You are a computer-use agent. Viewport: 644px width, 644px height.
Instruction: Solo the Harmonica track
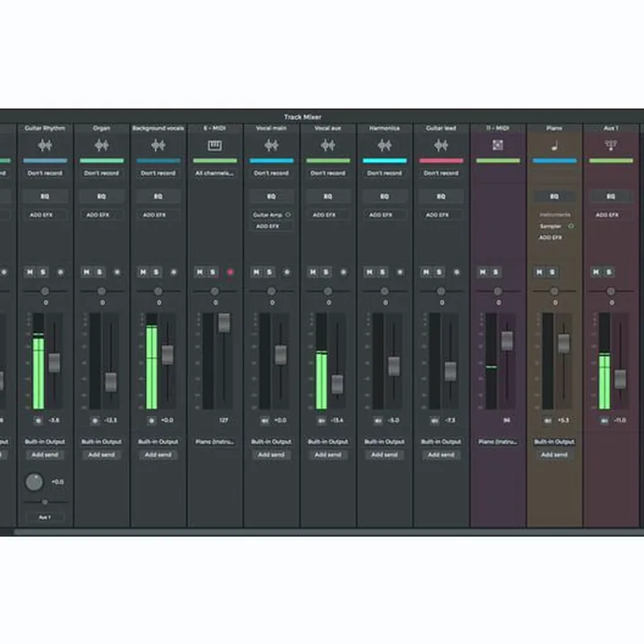point(383,272)
